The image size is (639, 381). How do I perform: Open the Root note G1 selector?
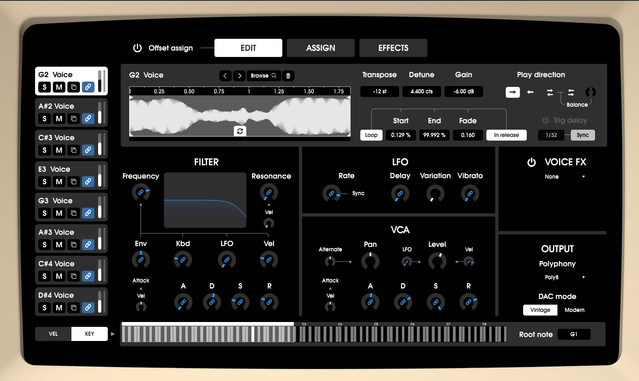(x=574, y=335)
